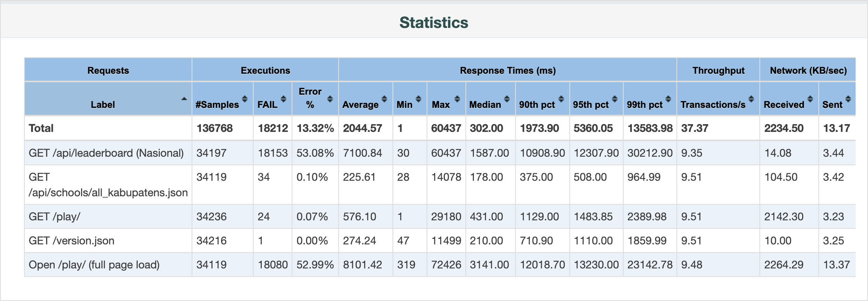Click the Network (KB/sec) group header
The image size is (868, 301).
tap(808, 71)
